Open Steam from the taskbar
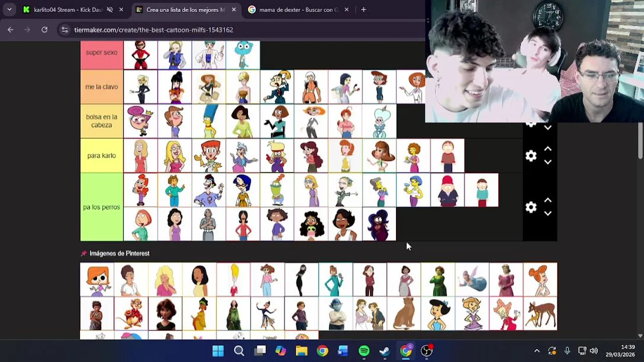Viewport: 644px width, 362px height. (x=385, y=351)
